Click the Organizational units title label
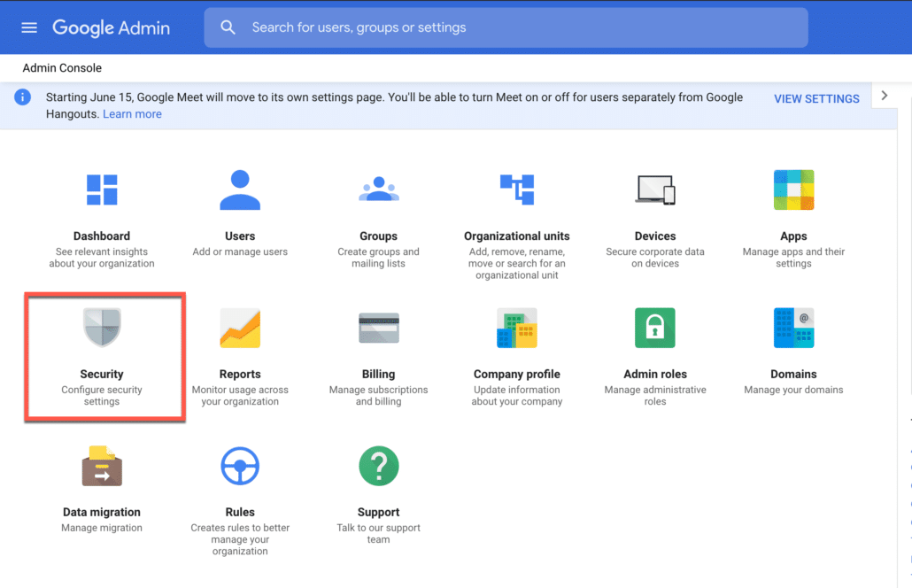This screenshot has width=912, height=588. click(x=517, y=236)
